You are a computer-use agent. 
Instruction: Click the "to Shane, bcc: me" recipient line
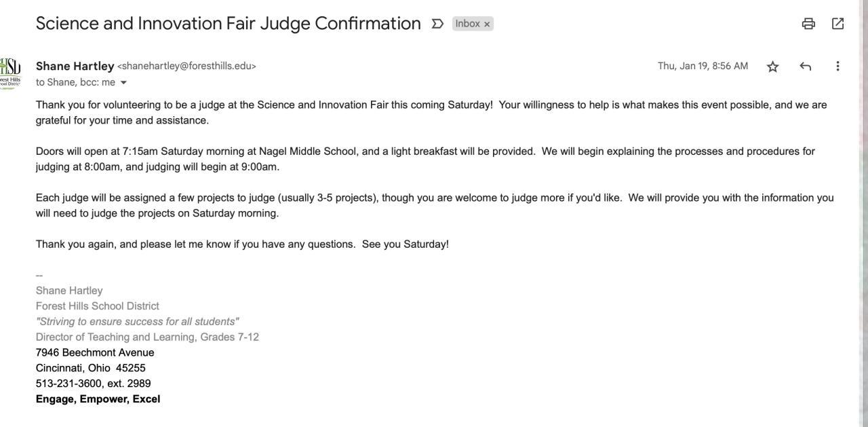click(75, 83)
